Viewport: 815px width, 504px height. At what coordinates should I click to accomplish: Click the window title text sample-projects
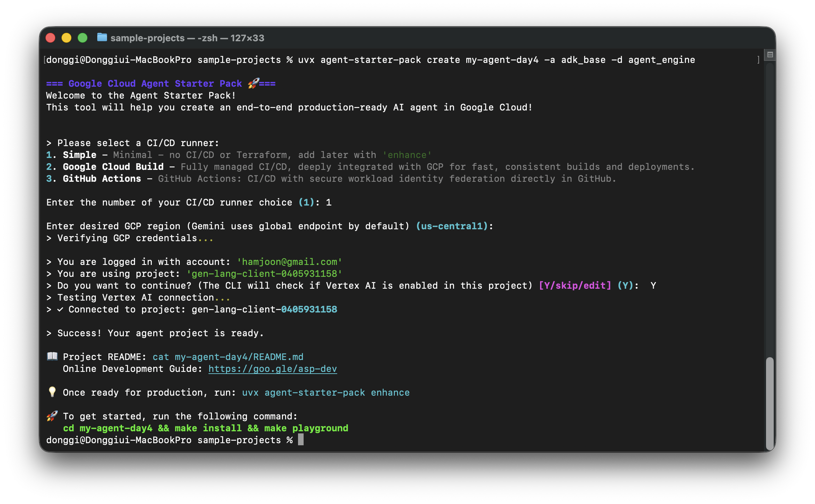tap(147, 38)
